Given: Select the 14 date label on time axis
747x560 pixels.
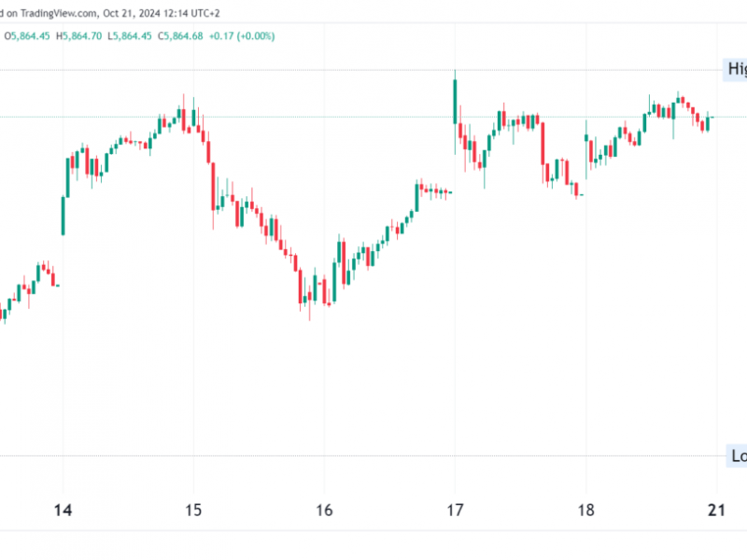Looking at the screenshot, I should pyautogui.click(x=63, y=511).
